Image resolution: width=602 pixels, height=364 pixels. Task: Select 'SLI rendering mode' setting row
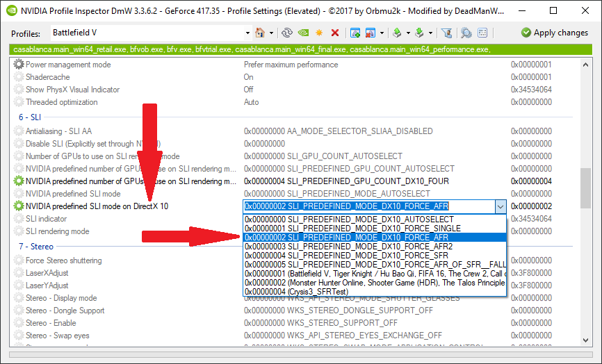pyautogui.click(x=57, y=231)
